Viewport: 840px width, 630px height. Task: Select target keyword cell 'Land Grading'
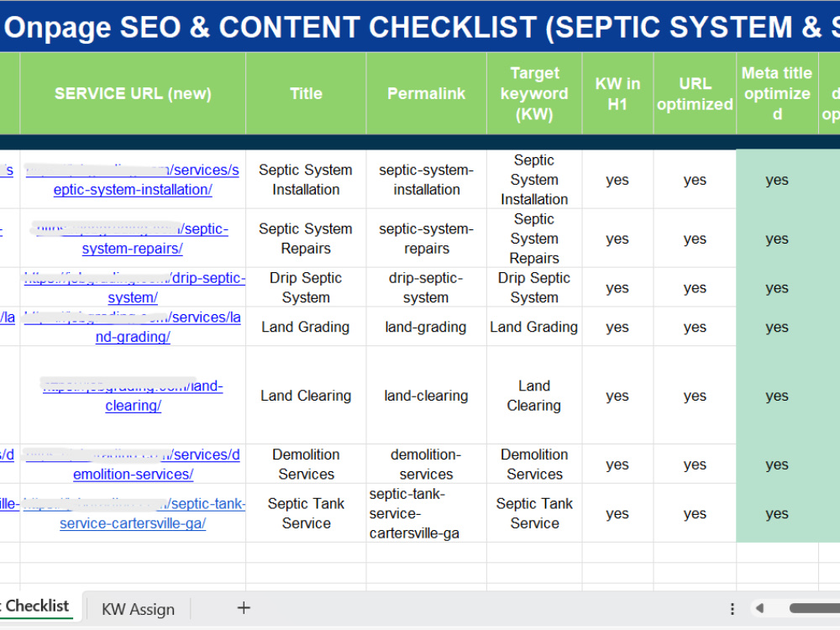pyautogui.click(x=534, y=327)
